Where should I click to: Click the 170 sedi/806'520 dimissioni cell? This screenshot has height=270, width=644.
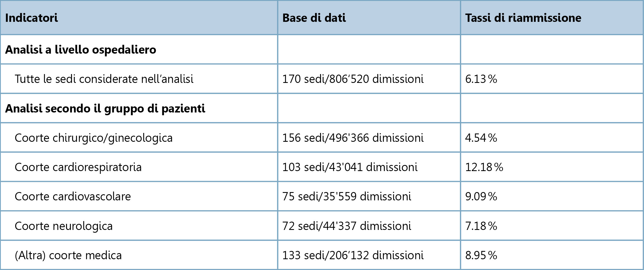(x=353, y=79)
